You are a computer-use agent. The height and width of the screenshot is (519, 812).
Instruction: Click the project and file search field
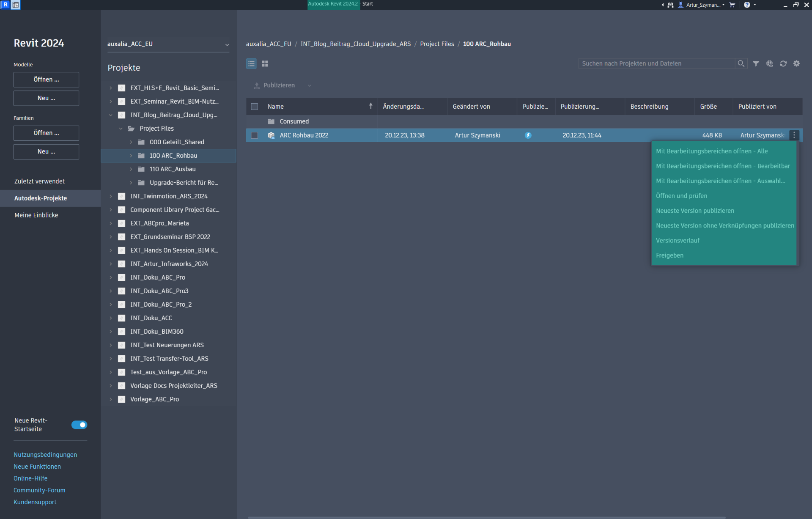656,63
